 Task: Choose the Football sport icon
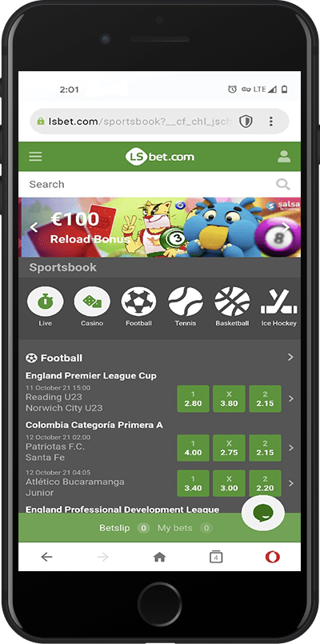pyautogui.click(x=139, y=302)
